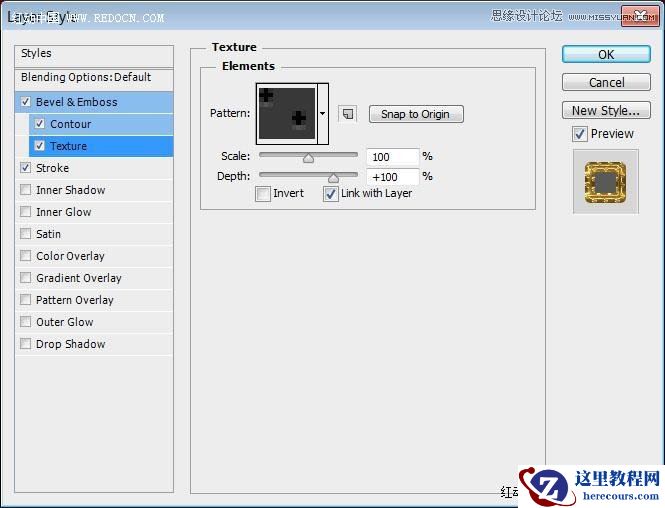Viewport: 665px width, 508px height.
Task: Close the Layer Style dialog
Action: (640, 17)
